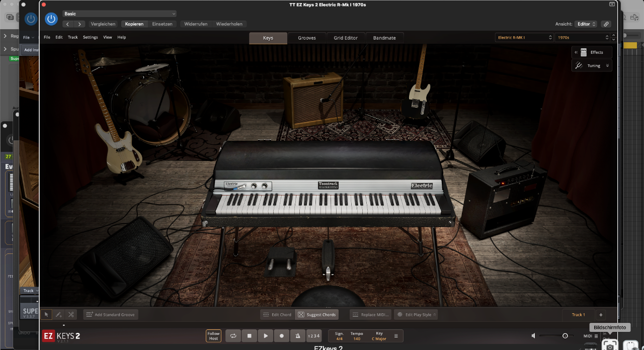This screenshot has height=350, width=644.
Task: Select the arrow pointer tool
Action: click(46, 314)
